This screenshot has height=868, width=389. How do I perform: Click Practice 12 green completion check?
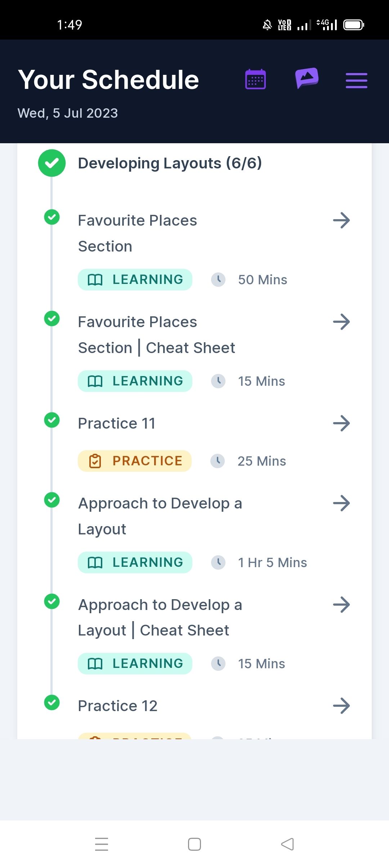tap(52, 702)
